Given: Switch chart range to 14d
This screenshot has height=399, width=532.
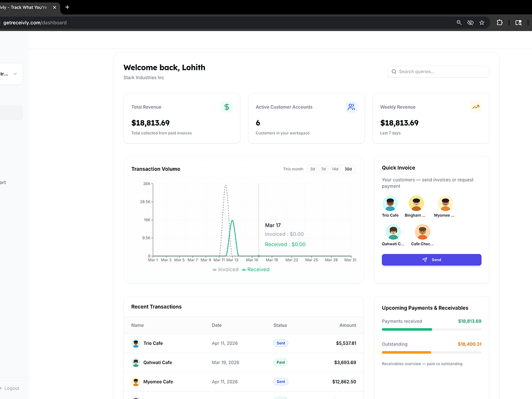Looking at the screenshot, I should tap(335, 169).
